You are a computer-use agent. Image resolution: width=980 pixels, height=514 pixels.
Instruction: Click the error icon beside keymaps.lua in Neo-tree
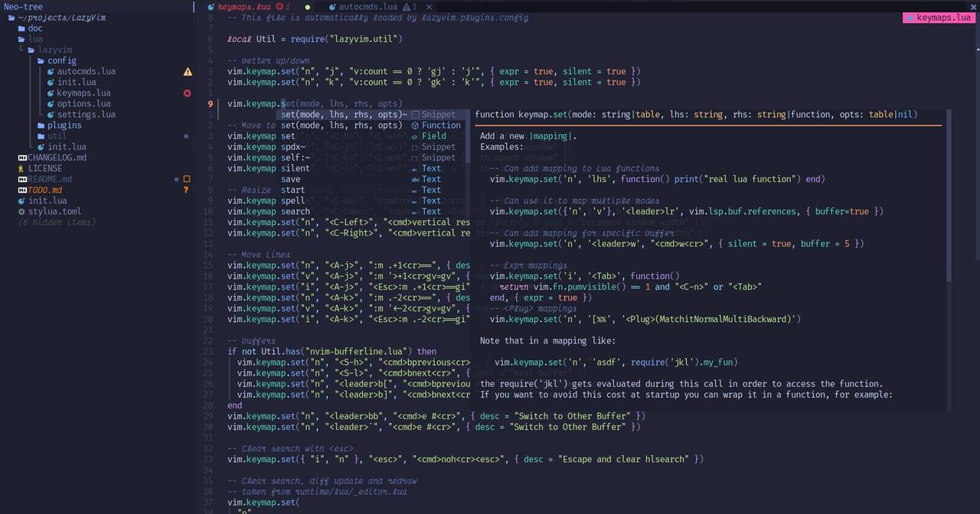[187, 93]
